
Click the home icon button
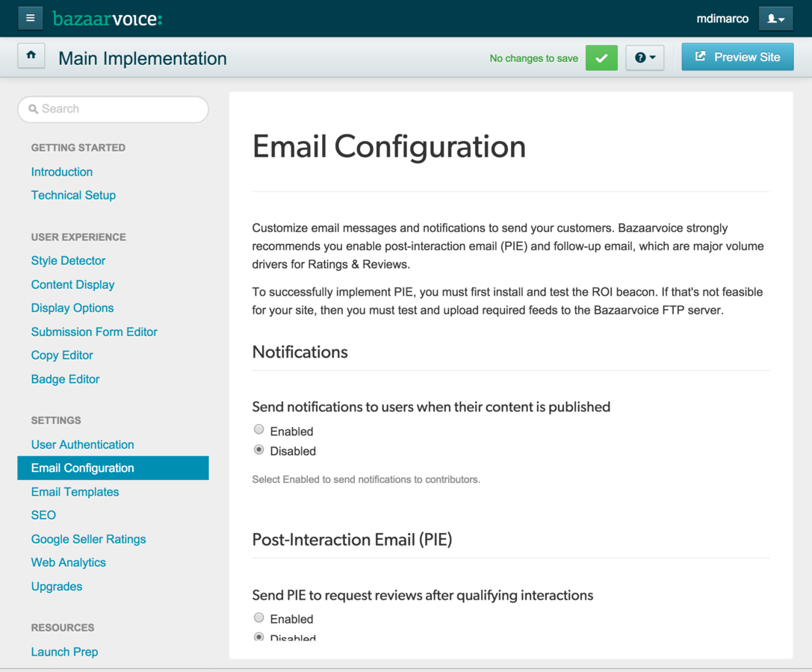(x=31, y=55)
